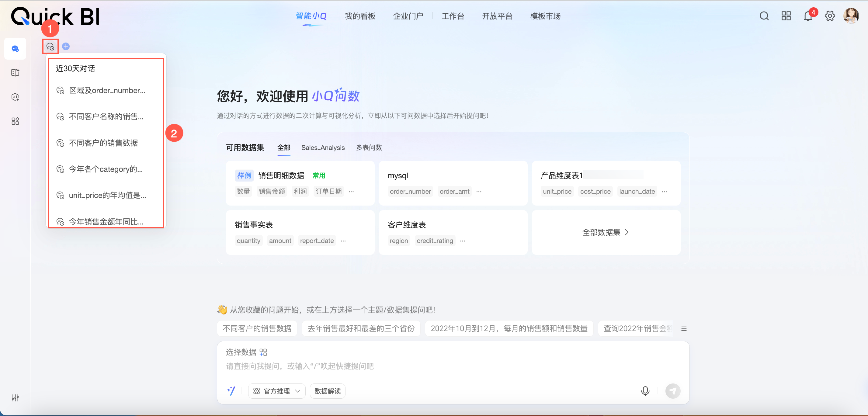Expand the 官方推理 dropdown
The height and width of the screenshot is (416, 868).
point(277,391)
